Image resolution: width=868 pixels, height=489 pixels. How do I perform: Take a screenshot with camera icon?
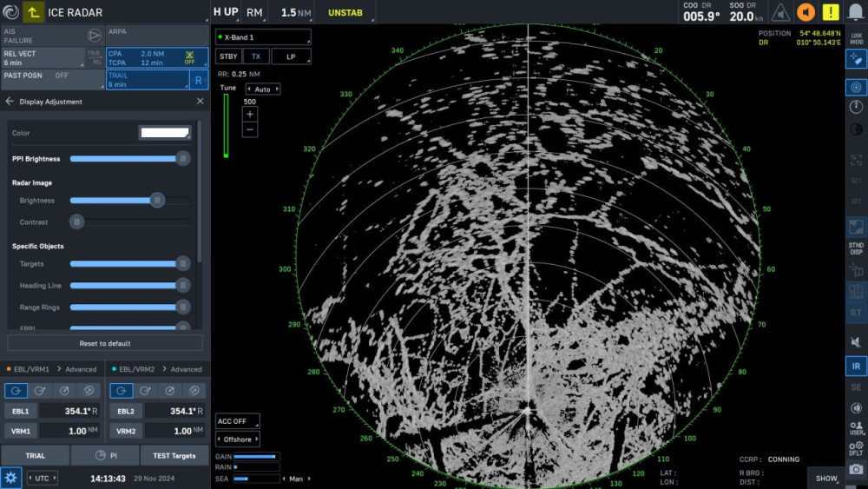[856, 469]
